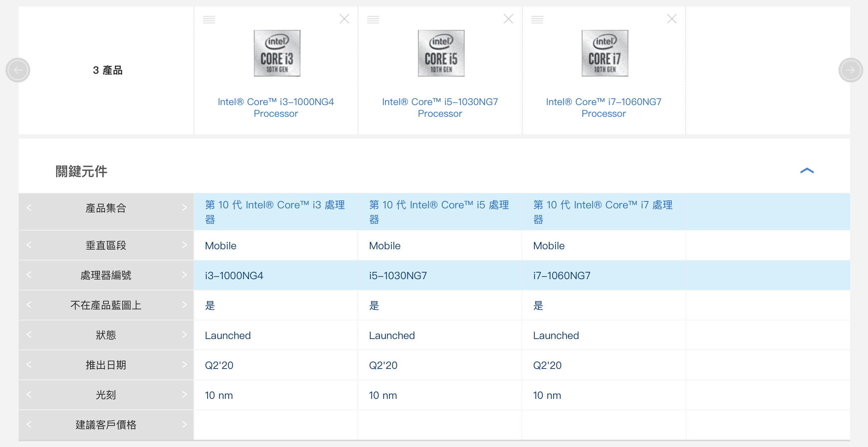
Task: Select the 垂直區段 row label
Action: pyautogui.click(x=106, y=245)
